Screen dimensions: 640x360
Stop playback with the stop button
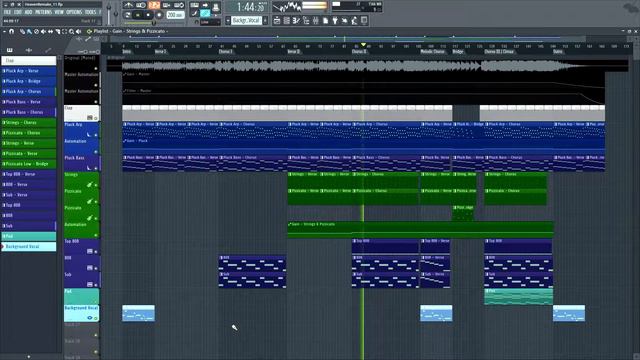149,15
